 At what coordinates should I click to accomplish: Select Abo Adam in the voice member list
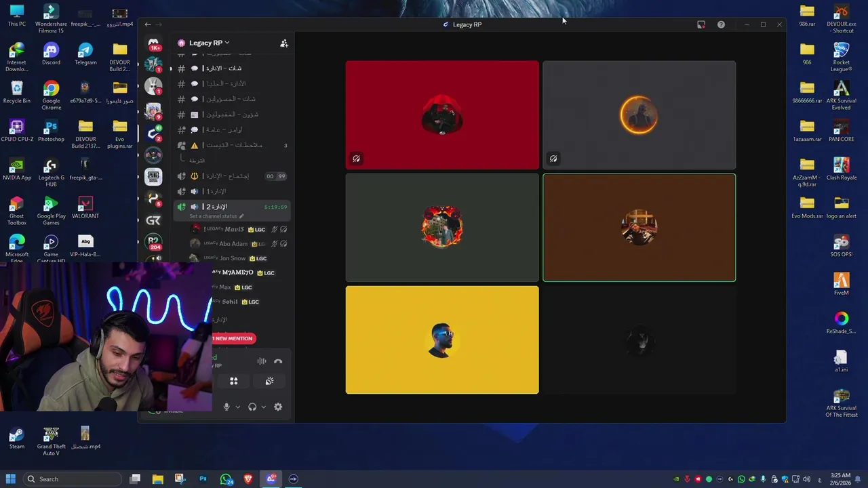click(x=239, y=244)
